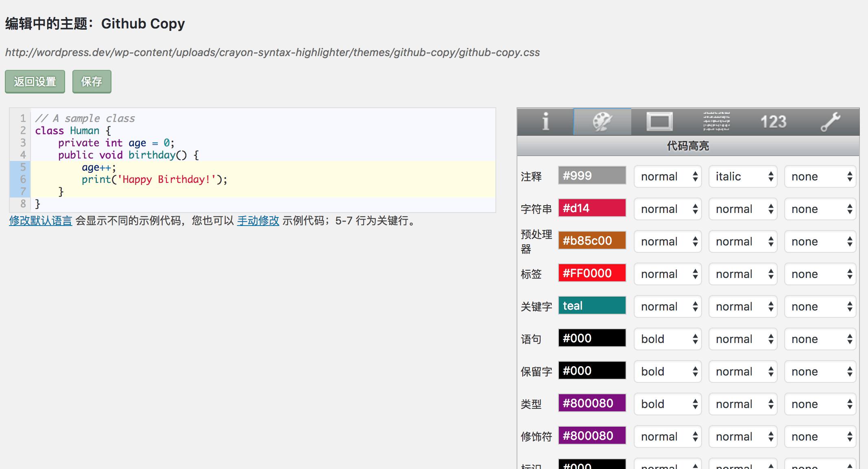868x469 pixels.
Task: Click the 手动修改 link to edit sample code
Action: (x=258, y=221)
